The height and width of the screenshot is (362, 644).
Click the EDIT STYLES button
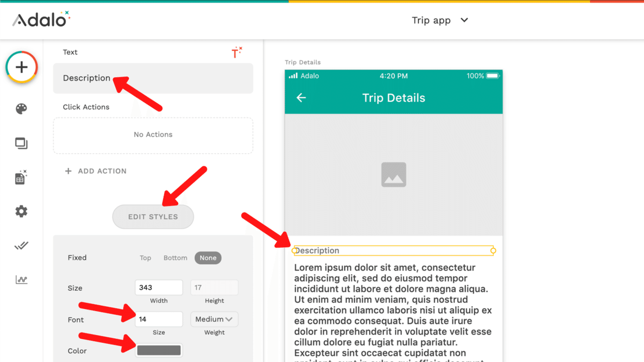coord(153,217)
